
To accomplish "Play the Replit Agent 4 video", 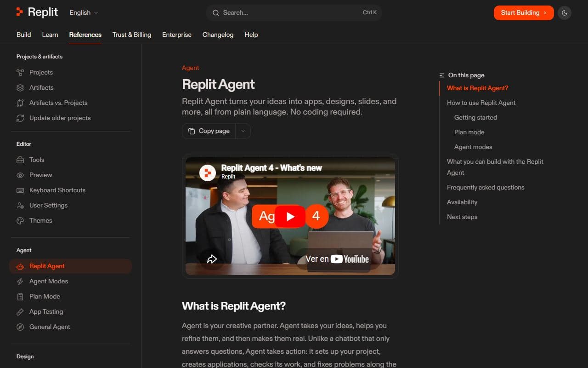I will tap(290, 216).
